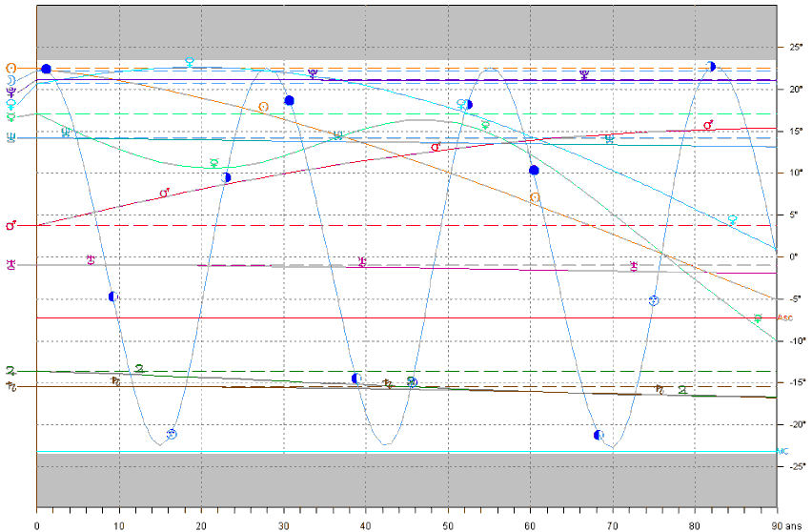
Task: Click the green Jupiter glyph on left axis
Action: pyautogui.click(x=10, y=371)
